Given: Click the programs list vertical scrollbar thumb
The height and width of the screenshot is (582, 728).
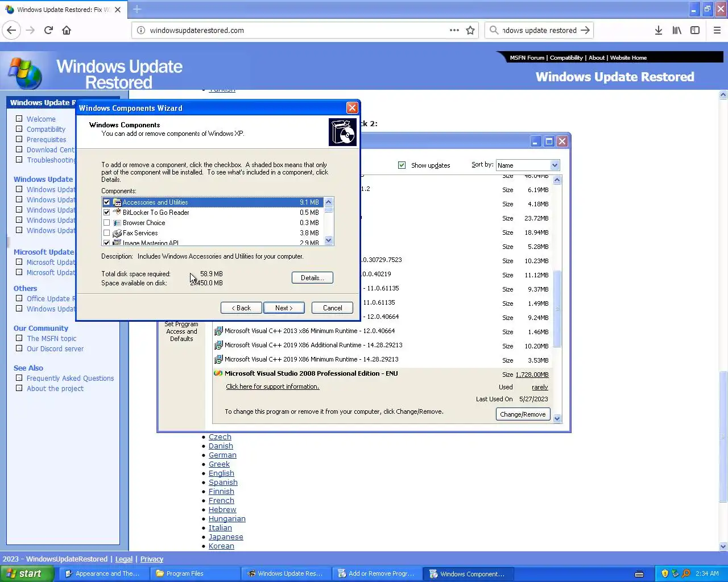Looking at the screenshot, I should click(557, 308).
